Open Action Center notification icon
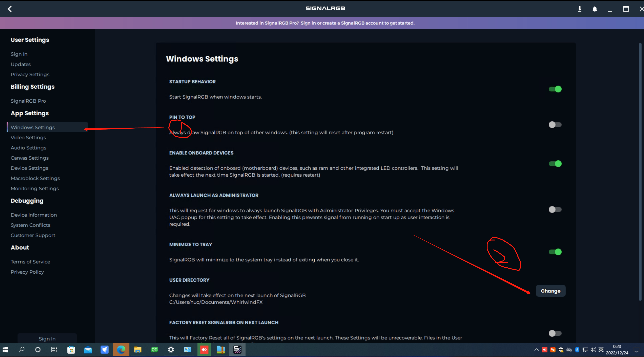The image size is (644, 357). pos(637,350)
